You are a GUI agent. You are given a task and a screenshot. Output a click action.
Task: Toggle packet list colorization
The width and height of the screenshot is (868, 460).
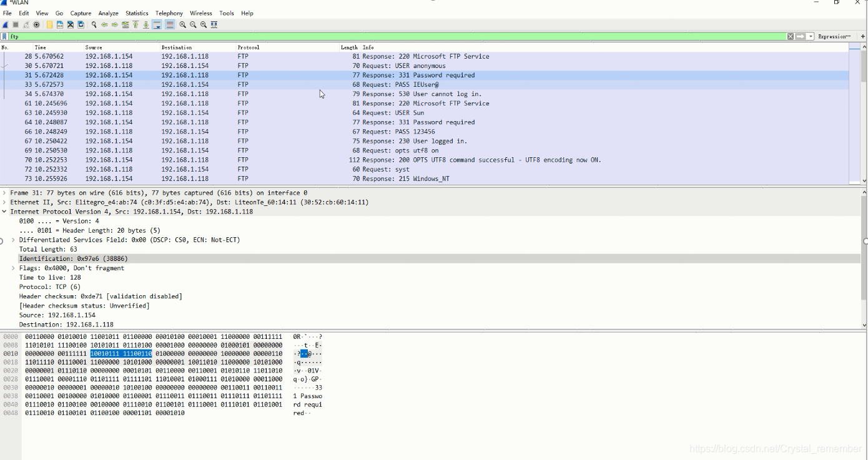[x=170, y=25]
